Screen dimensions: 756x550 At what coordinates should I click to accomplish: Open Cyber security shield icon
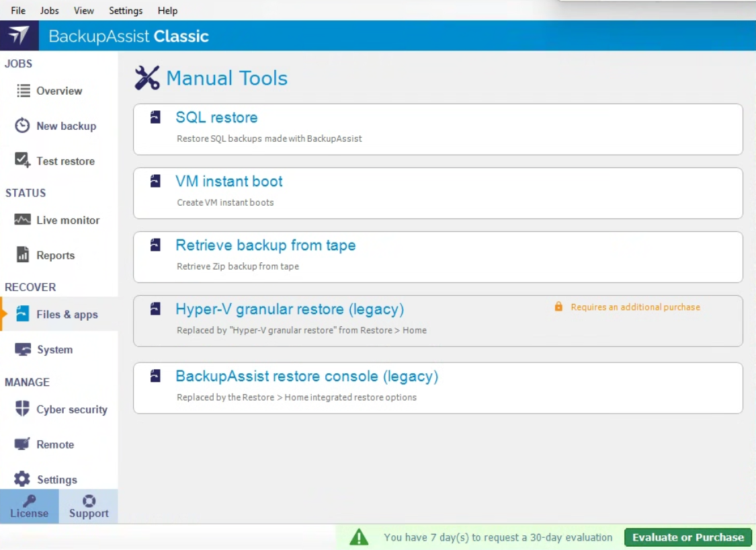(23, 409)
